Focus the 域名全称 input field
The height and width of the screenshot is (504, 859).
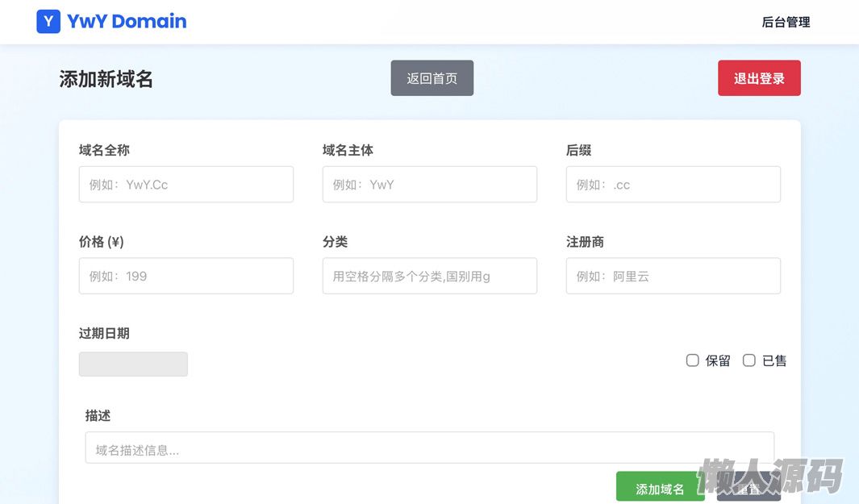pyautogui.click(x=186, y=185)
